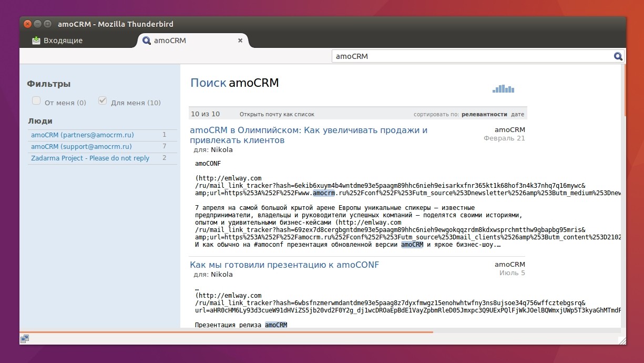Toggle the timeline histogram icon

click(x=503, y=89)
